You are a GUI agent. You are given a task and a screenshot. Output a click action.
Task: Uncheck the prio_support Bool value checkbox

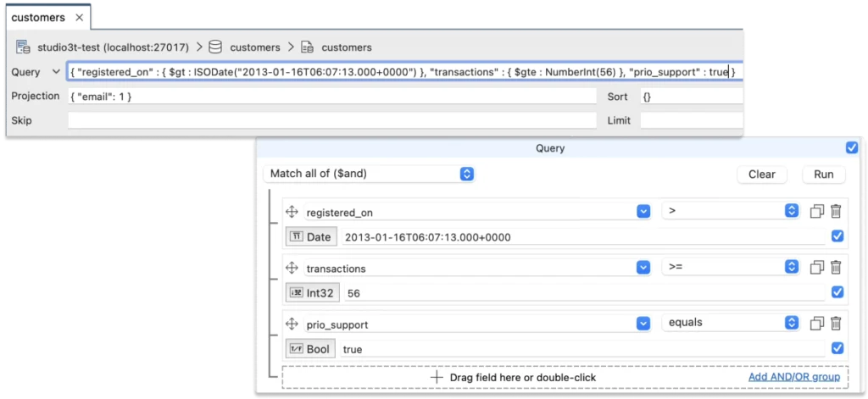[837, 347]
